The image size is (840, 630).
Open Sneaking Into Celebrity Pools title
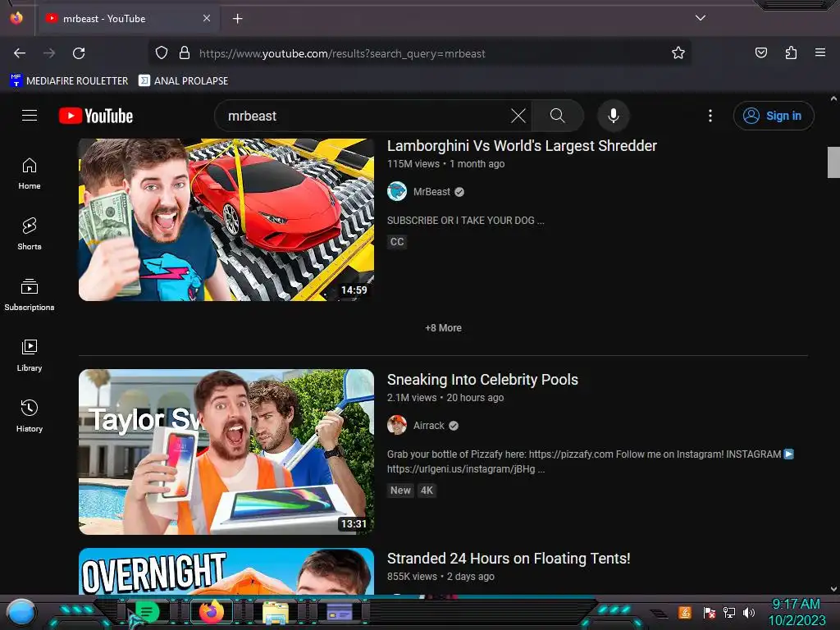(482, 379)
